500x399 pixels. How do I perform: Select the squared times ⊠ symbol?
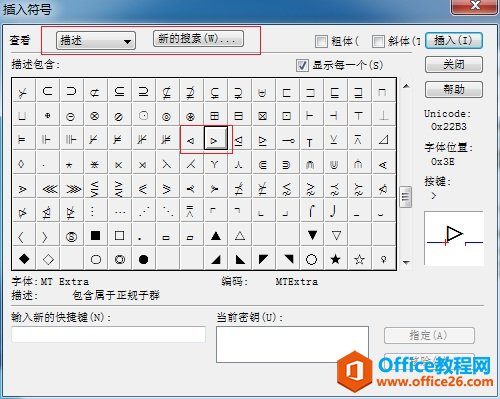tap(264, 116)
